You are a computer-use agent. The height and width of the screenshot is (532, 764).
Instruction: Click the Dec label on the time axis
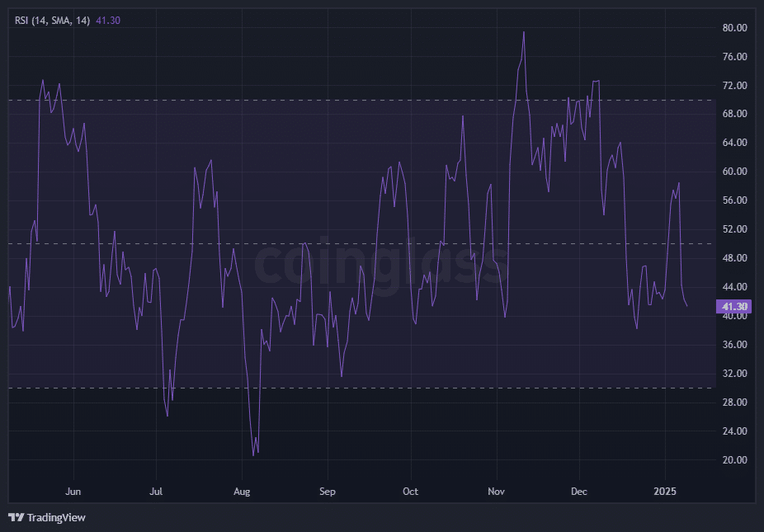click(x=579, y=492)
